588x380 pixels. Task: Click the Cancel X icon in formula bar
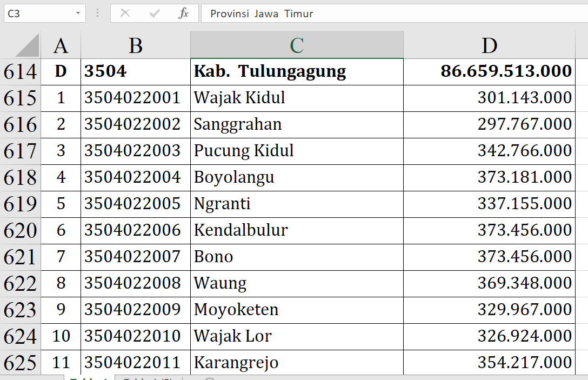point(125,14)
